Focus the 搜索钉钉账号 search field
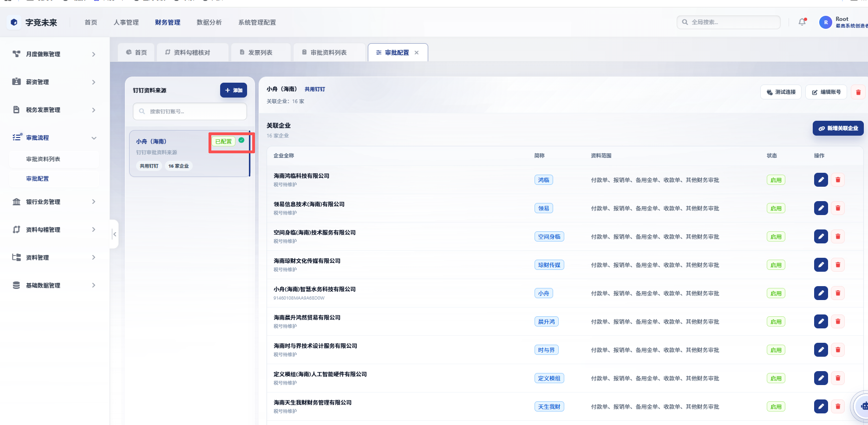 pyautogui.click(x=190, y=111)
